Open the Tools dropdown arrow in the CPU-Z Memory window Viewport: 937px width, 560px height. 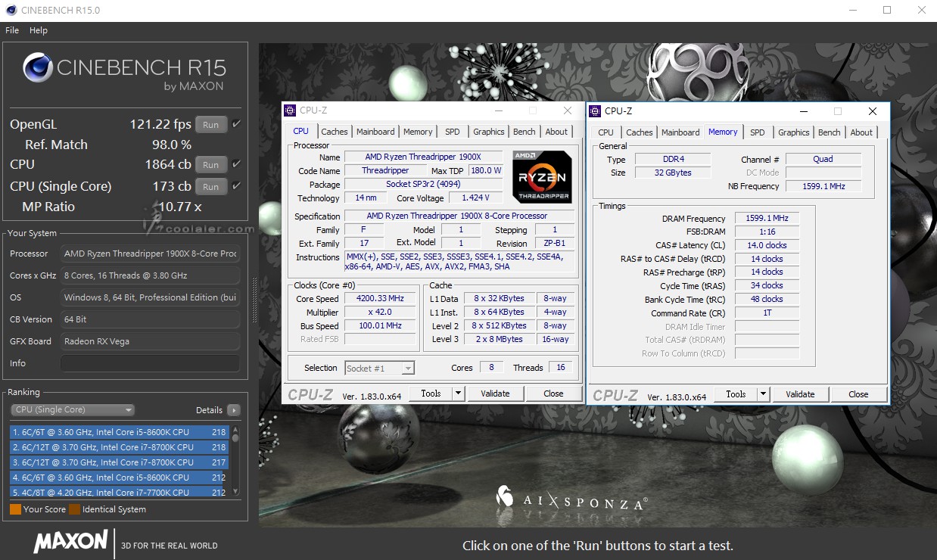pos(763,394)
